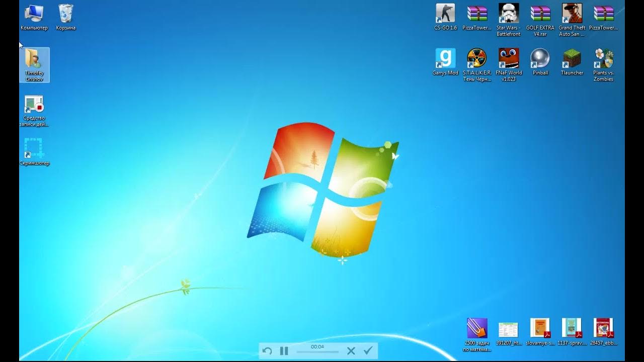Launch the Скриншотер shortcut
Viewport: 644px width, 362px height.
point(34,152)
